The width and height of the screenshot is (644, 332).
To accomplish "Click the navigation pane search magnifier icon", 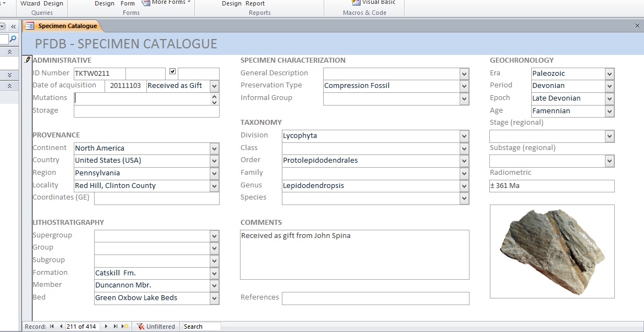I will coord(13,39).
